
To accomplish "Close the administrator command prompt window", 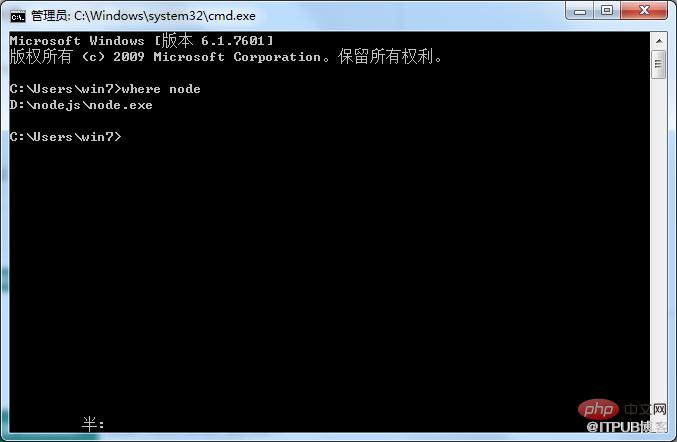I will [644, 11].
